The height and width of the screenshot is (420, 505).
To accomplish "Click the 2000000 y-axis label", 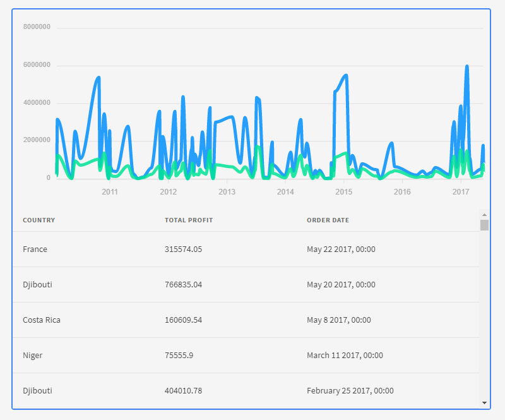I will 37,140.
